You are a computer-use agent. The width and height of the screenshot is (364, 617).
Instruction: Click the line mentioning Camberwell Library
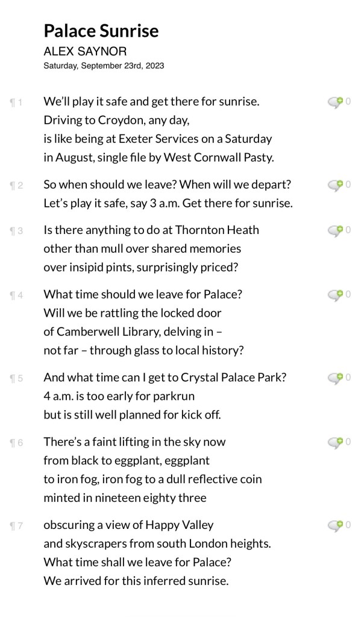[133, 332]
